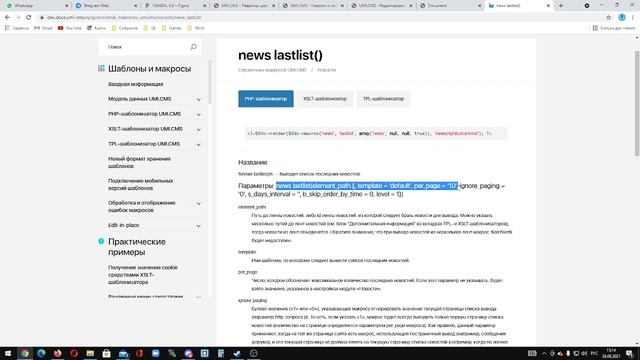Switch to TPL-шаблонизатор tab
This screenshot has height=360, width=640.
click(x=383, y=99)
